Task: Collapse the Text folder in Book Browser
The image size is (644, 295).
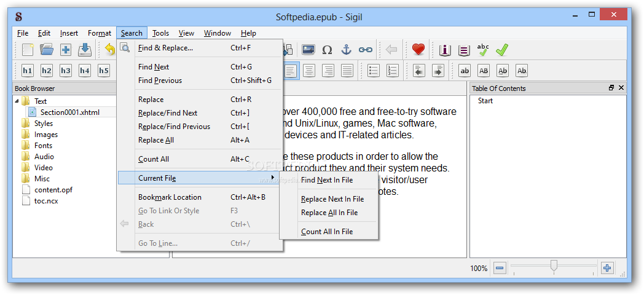Action: pos(17,101)
